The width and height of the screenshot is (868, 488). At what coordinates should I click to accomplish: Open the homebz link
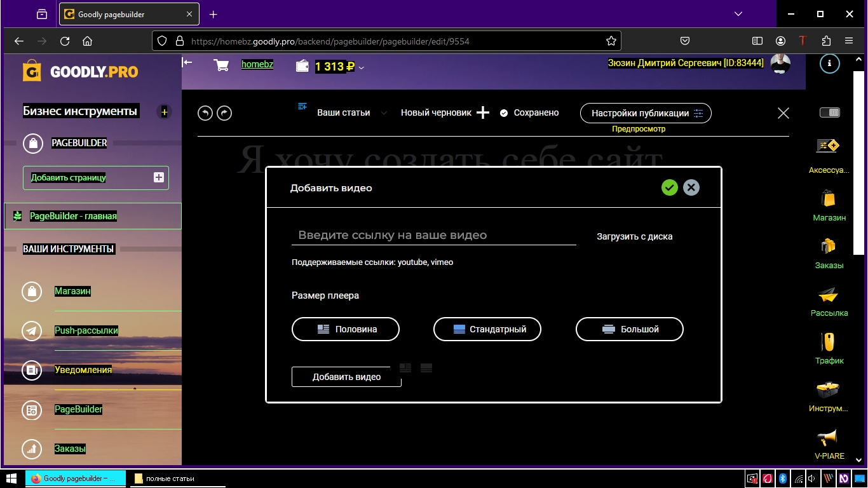pos(257,64)
